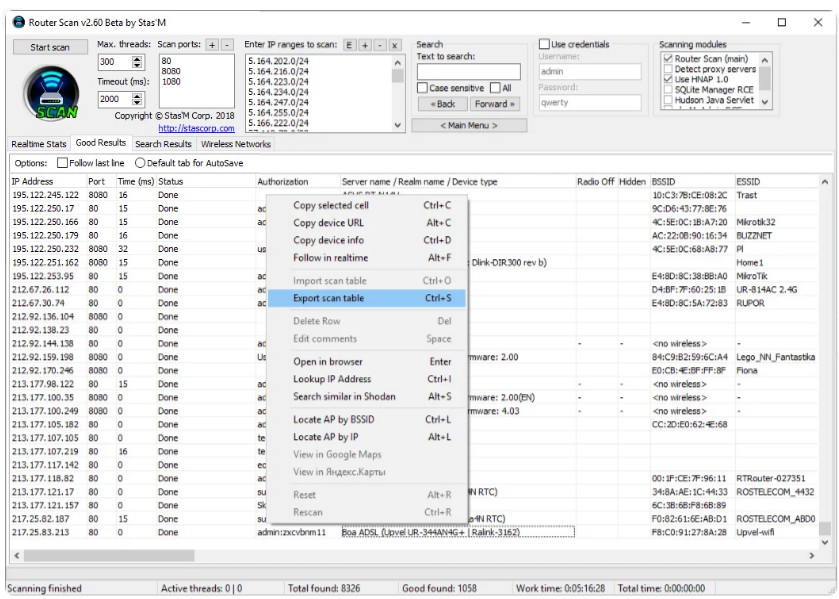Enable the Use credentials checkbox
This screenshot has height=599, width=839.
coord(545,44)
